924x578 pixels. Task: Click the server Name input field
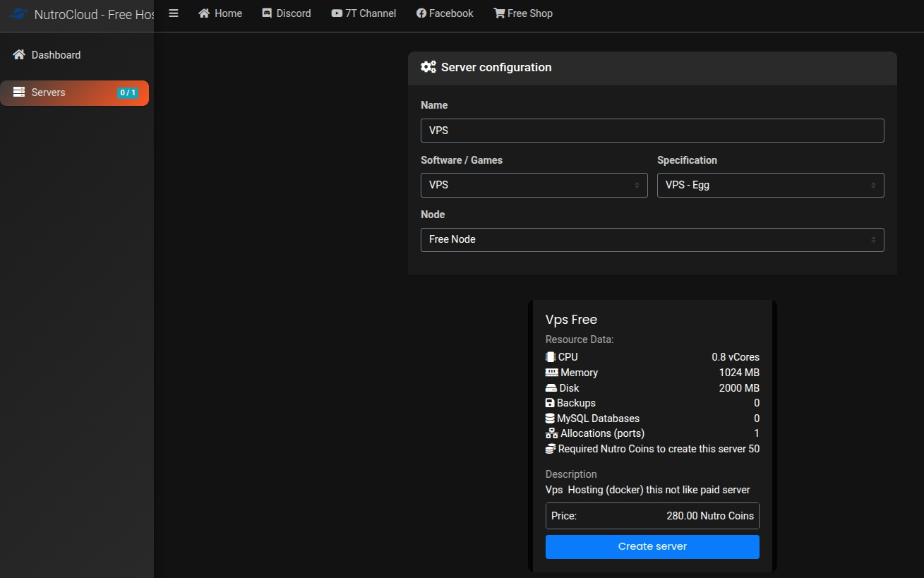pos(652,131)
